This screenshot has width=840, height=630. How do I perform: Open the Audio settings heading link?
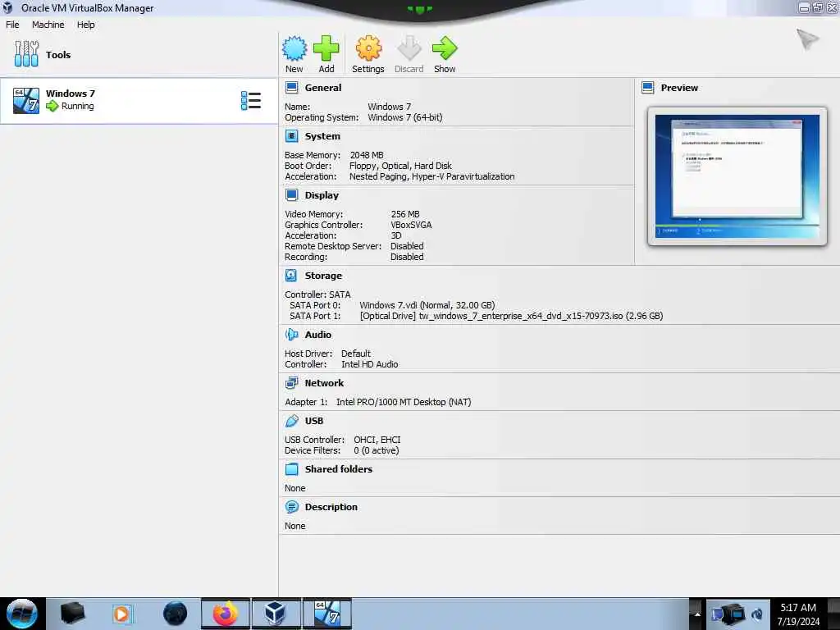click(x=318, y=335)
